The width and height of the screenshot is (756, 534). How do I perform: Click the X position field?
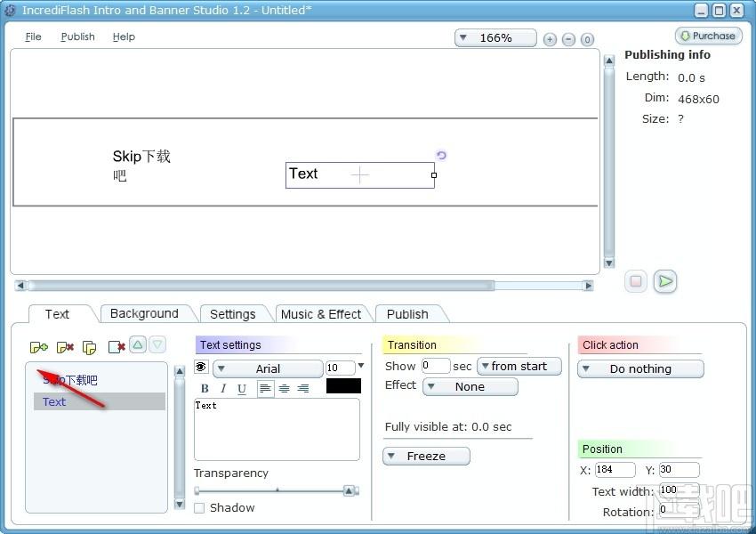[x=615, y=469]
